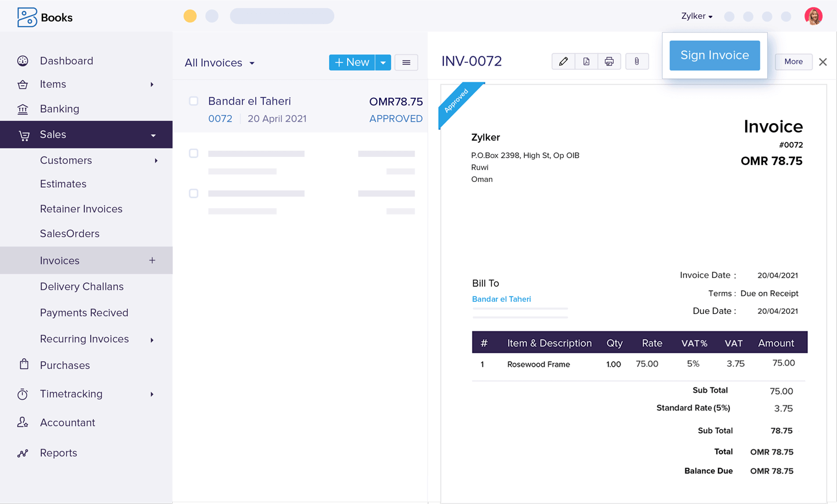Viewport: 837px width, 504px height.
Task: Click the Rosewood Frame line item
Action: [x=538, y=364]
